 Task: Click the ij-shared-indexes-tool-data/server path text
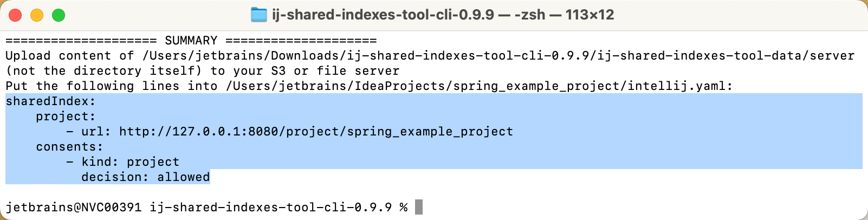point(726,56)
